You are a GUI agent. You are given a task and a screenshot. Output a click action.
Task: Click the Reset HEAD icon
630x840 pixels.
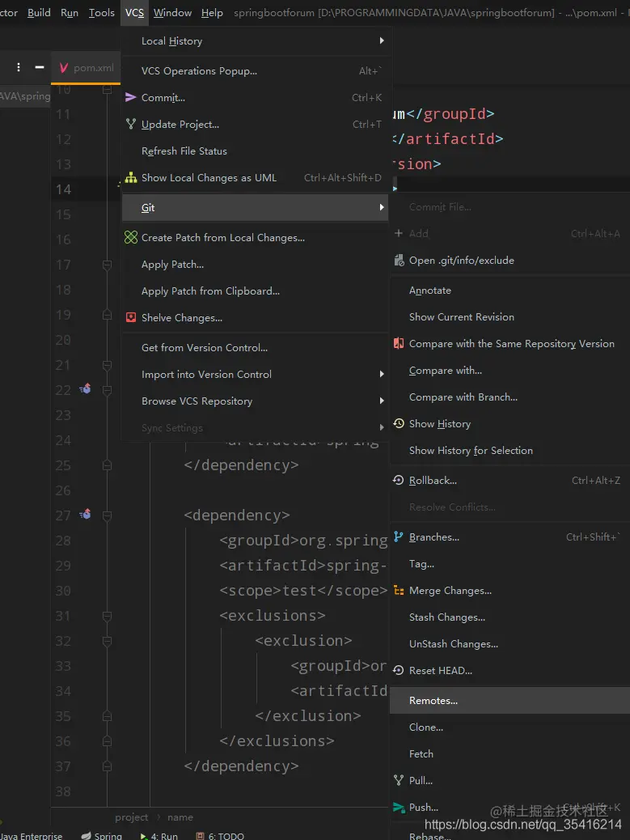399,670
